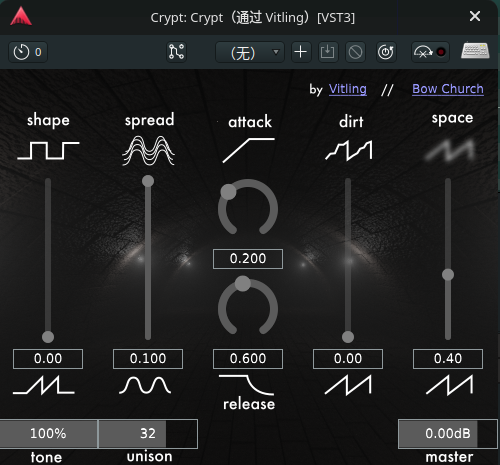Select the shape value field 0.00
This screenshot has height=465, width=500.
tap(48, 359)
